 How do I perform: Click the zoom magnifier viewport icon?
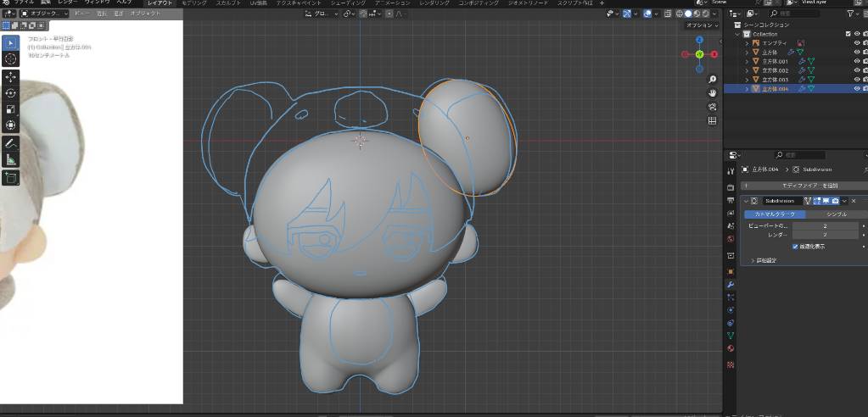pos(712,77)
